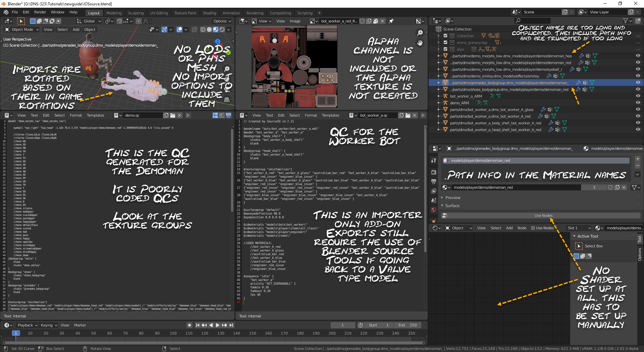Viewport: 644px width, 352px height.
Task: Open the Render properties tab
Action: coord(434,172)
